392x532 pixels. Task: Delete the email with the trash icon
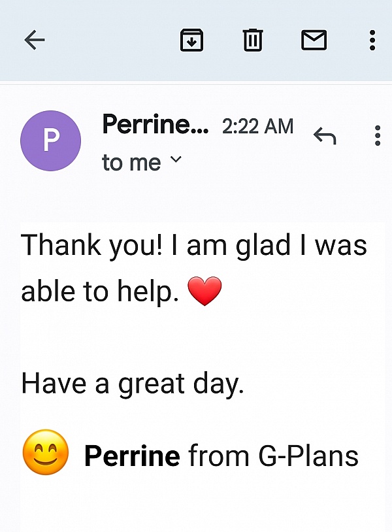pos(252,40)
